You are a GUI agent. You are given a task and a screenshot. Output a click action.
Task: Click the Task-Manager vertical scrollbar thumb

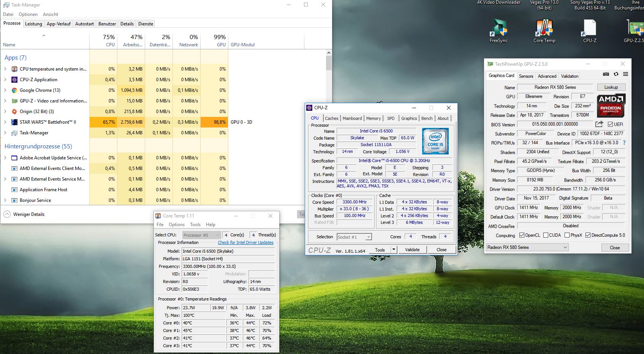point(329,63)
